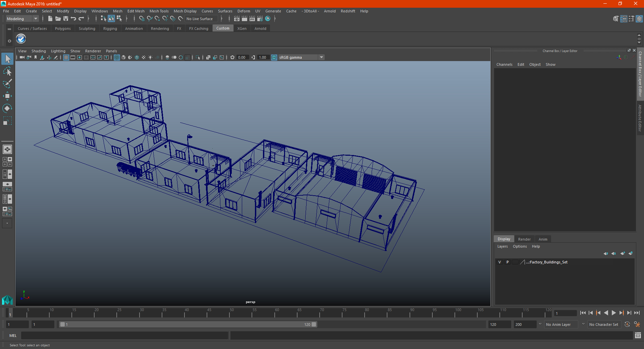
Task: Save the scene with the floppy icon
Action: [x=66, y=19]
